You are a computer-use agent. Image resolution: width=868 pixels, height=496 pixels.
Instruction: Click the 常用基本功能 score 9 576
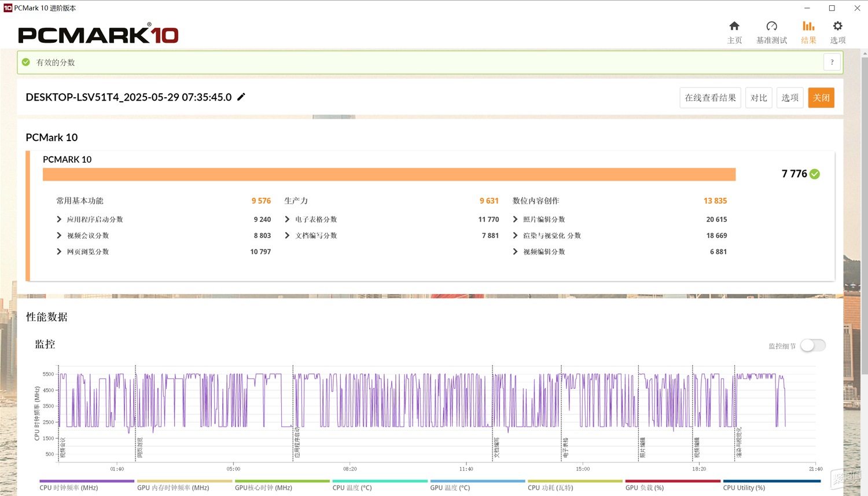point(261,201)
